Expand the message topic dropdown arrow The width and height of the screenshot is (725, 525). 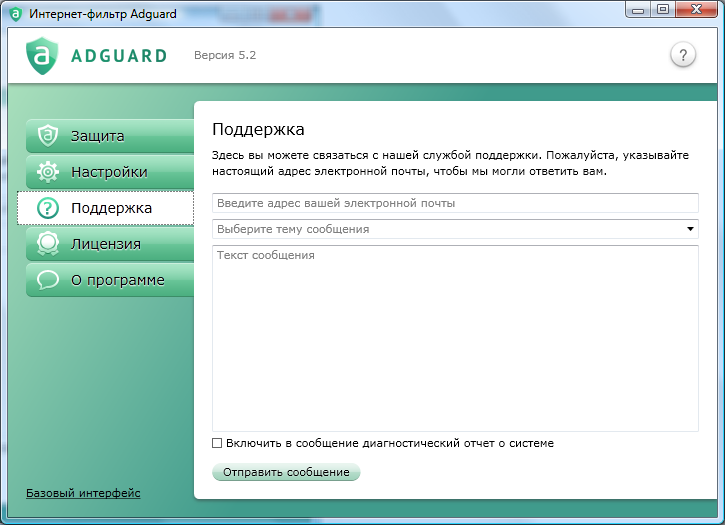pyautogui.click(x=690, y=229)
